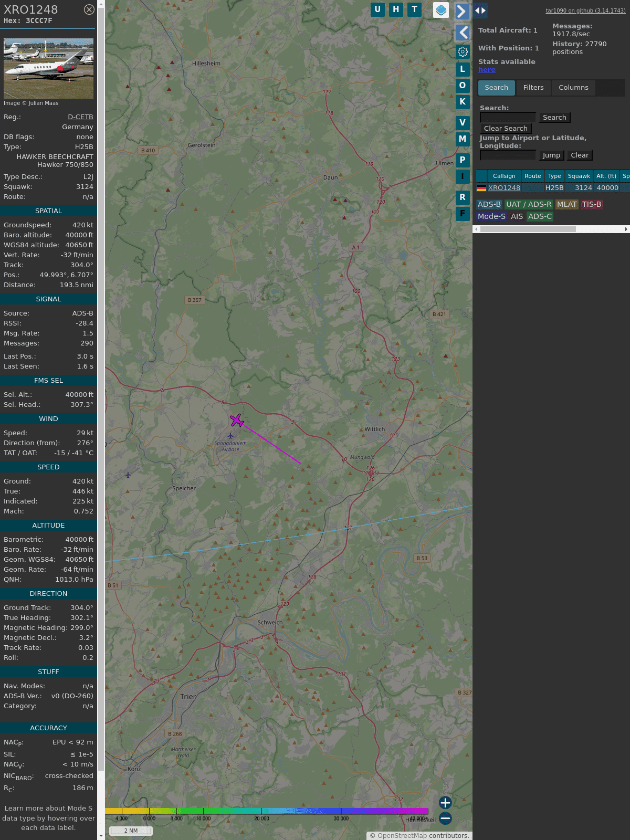Click the Search button
This screenshot has width=630, height=840.
(554, 118)
